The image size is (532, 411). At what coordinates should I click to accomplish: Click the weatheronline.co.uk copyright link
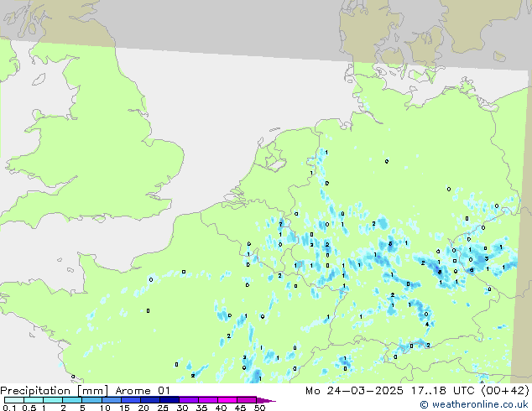474,404
